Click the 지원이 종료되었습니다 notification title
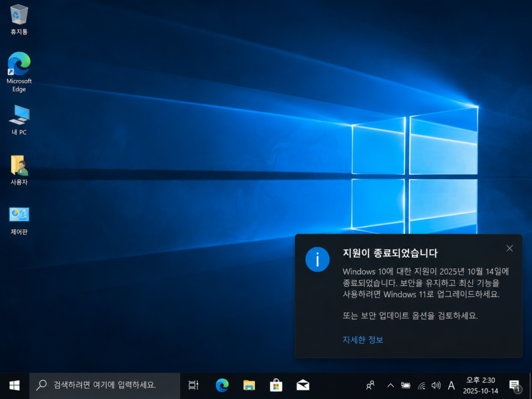 click(390, 253)
